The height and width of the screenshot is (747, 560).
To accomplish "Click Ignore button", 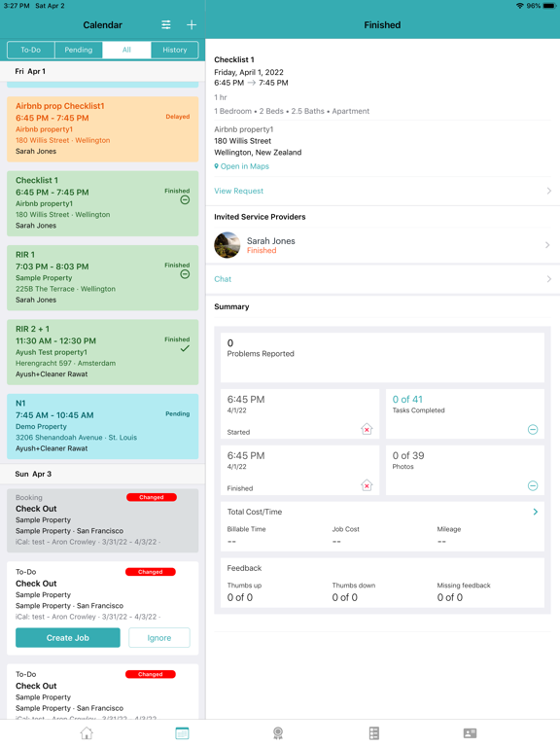I will [159, 637].
